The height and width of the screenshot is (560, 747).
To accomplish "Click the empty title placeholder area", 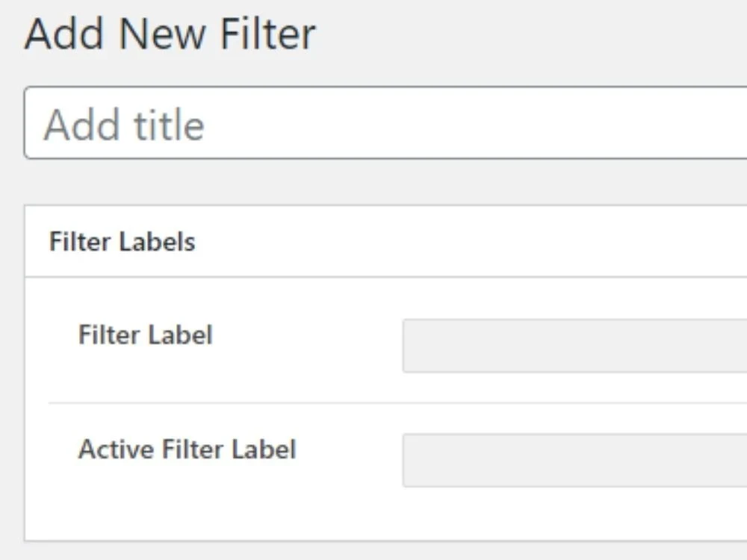I will (x=125, y=123).
